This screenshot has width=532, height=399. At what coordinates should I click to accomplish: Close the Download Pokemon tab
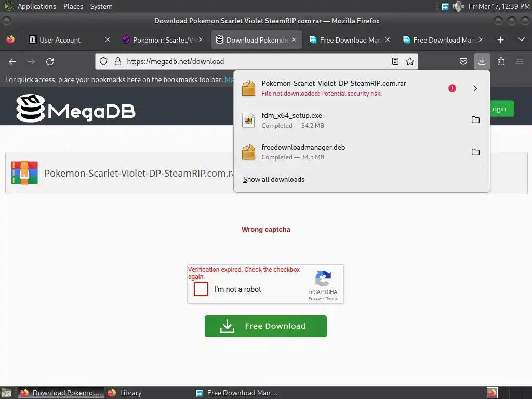[294, 39]
